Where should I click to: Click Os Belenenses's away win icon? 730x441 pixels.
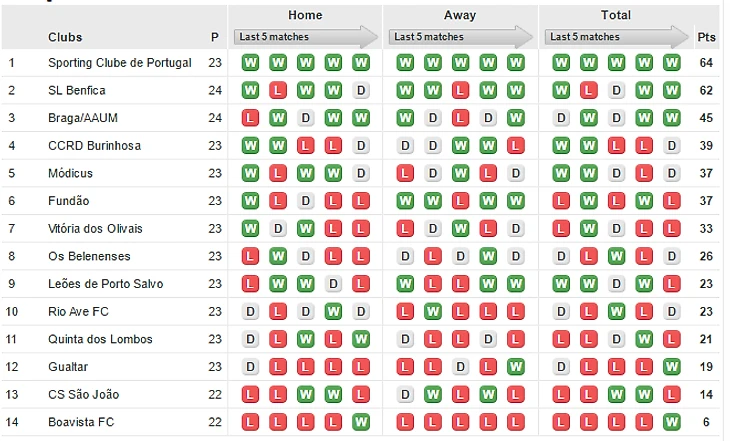pyautogui.click(x=488, y=257)
